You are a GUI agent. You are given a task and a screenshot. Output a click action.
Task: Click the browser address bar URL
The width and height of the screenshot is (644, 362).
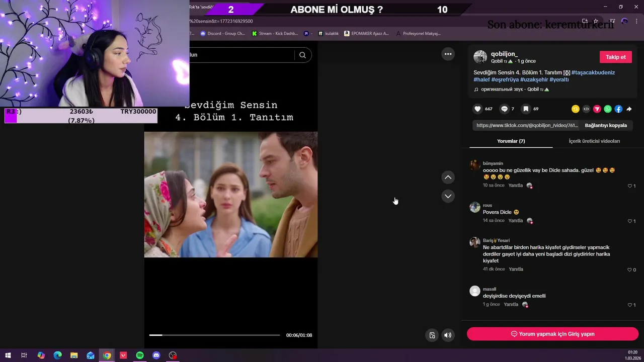[221, 21]
